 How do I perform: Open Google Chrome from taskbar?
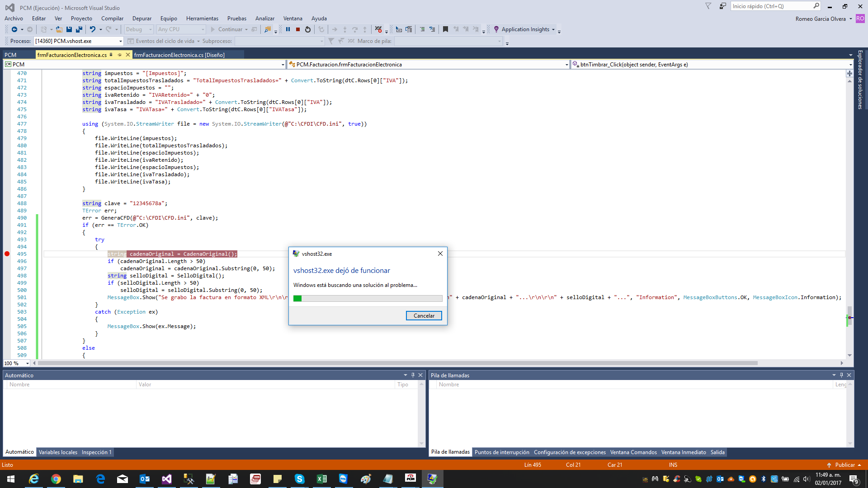56,479
